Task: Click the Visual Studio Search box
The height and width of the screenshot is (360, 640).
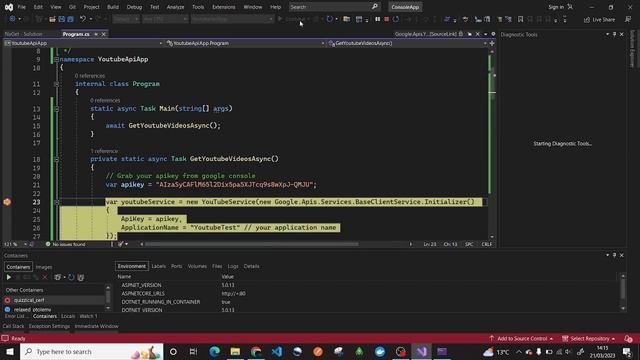Action: coord(334,7)
